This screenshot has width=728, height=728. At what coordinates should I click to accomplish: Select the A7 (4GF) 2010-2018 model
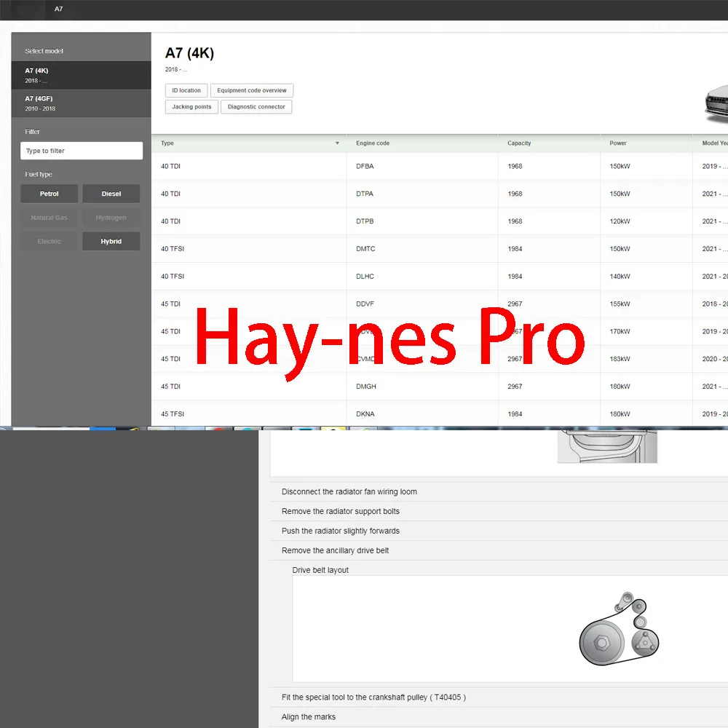pos(82,103)
